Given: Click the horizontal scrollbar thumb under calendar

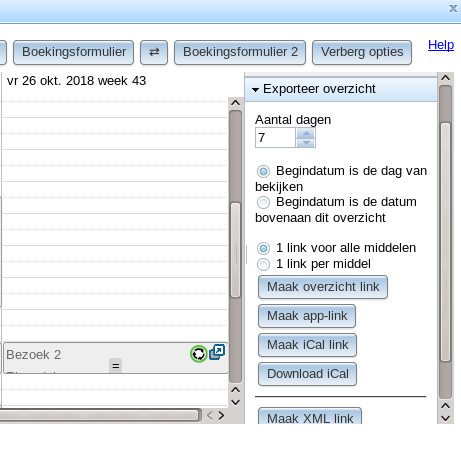Looking at the screenshot, I should pos(99,415).
